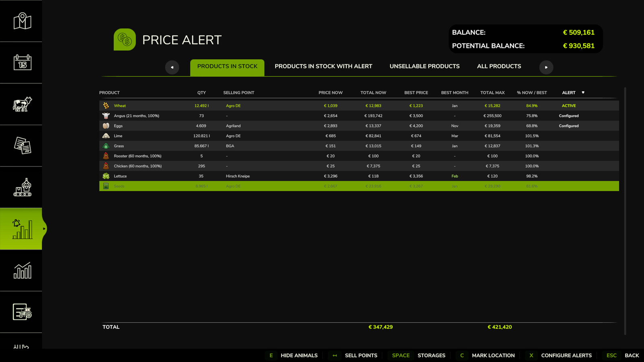Open the price statistics bar chart icon
Viewport: 644px width, 362px height.
(x=22, y=270)
